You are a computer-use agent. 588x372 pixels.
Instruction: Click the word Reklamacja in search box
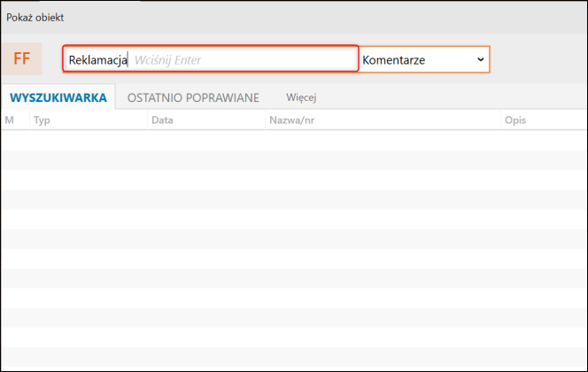pyautogui.click(x=97, y=60)
